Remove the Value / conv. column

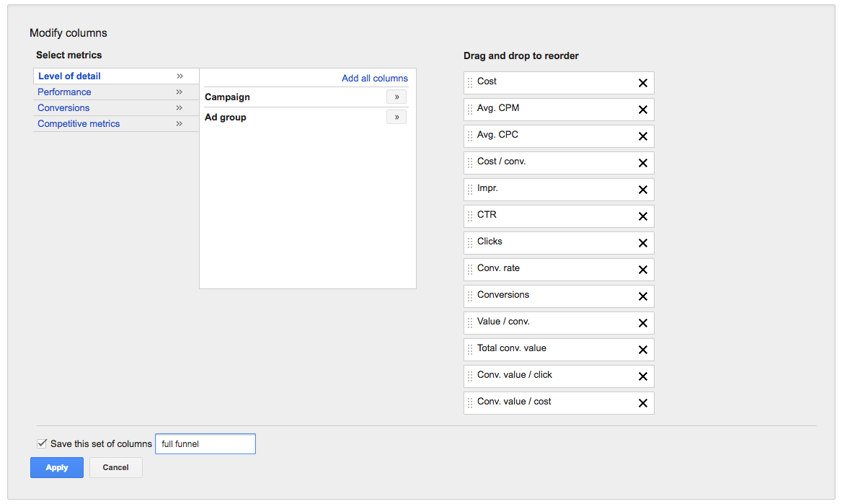642,323
